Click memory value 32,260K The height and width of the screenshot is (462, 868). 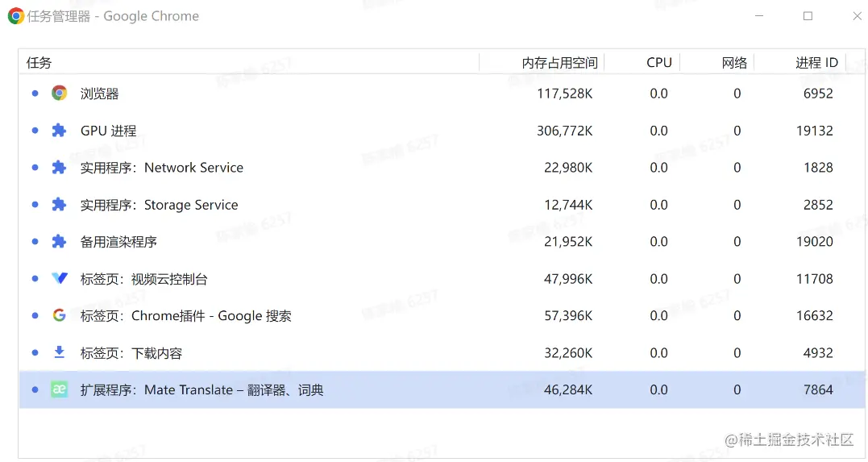(x=568, y=353)
